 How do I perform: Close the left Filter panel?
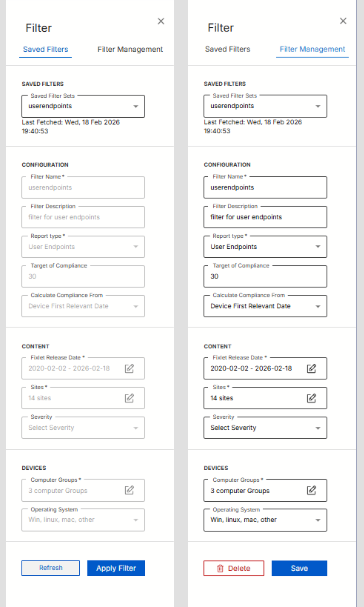point(161,21)
